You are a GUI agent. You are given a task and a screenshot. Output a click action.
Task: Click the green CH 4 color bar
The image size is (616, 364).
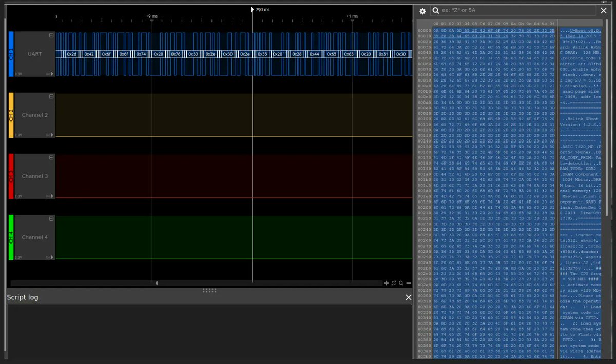(x=11, y=237)
